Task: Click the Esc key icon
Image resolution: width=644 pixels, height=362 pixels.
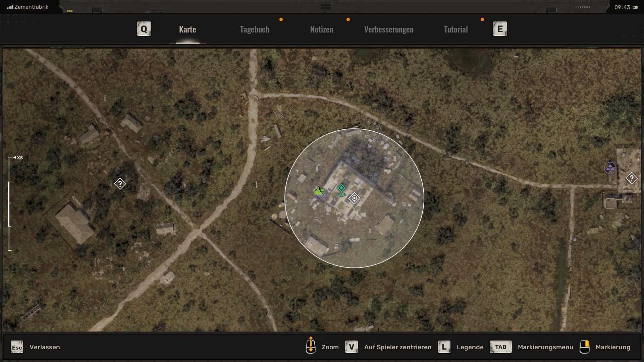Action: (17, 347)
